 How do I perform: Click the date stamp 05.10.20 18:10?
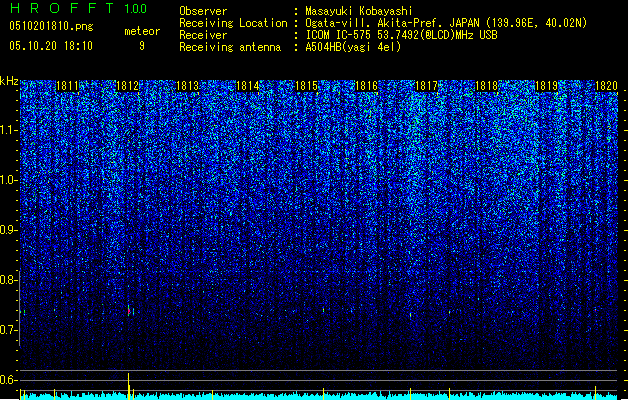coord(51,46)
